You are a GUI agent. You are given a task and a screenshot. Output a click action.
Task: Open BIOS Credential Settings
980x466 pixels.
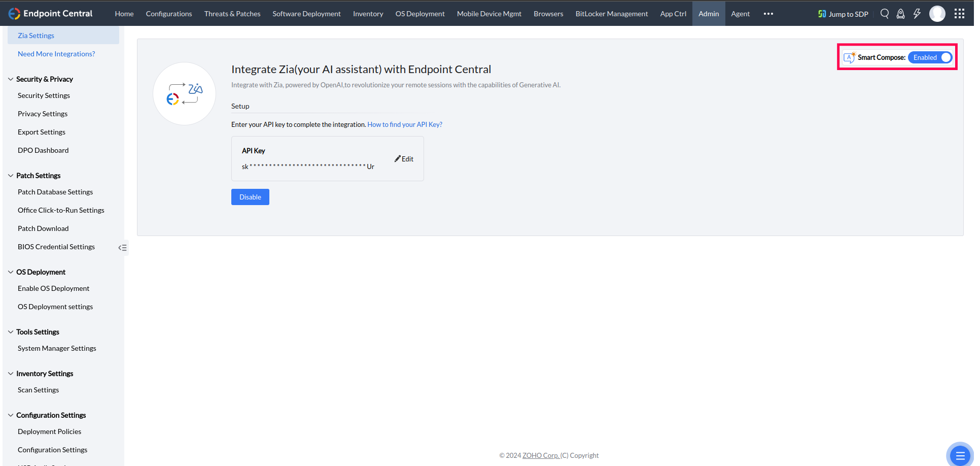tap(56, 247)
